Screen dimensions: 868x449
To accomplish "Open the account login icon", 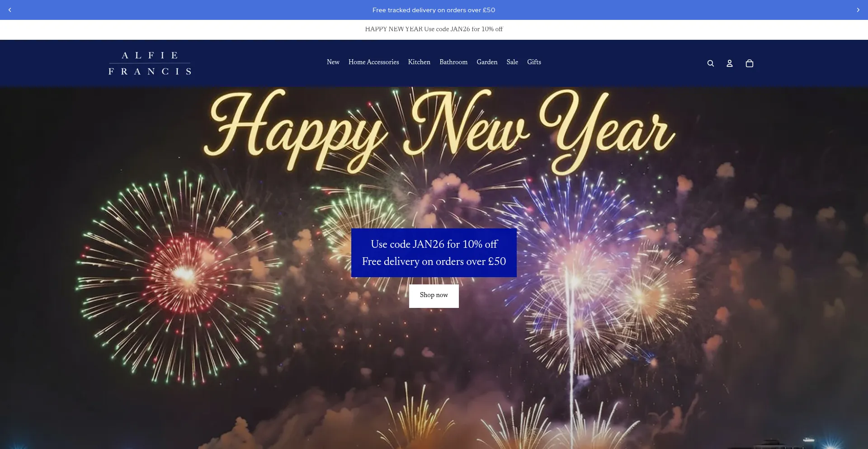I will [729, 64].
